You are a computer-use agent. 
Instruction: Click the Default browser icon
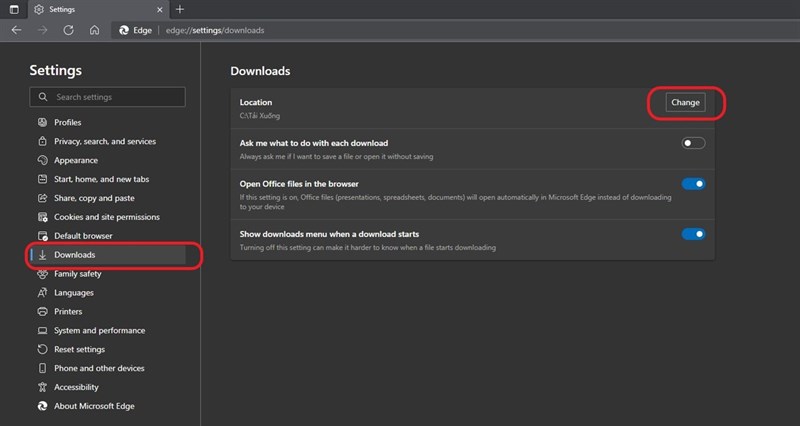pyautogui.click(x=42, y=236)
